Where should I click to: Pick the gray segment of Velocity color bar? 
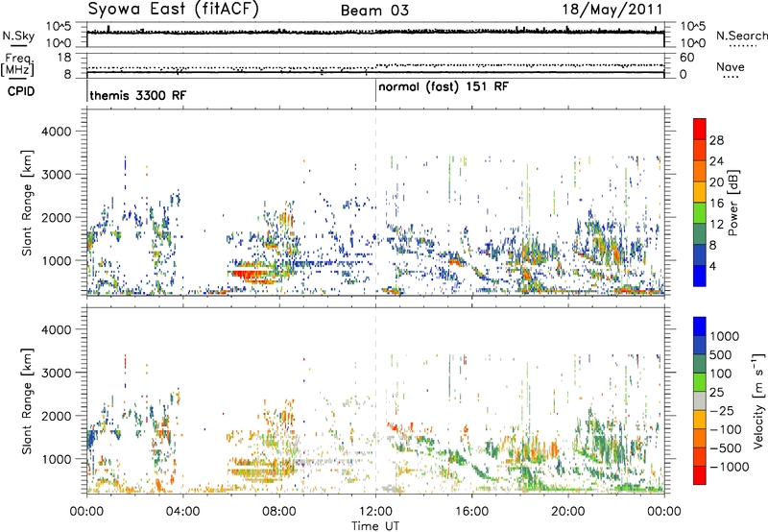point(700,400)
